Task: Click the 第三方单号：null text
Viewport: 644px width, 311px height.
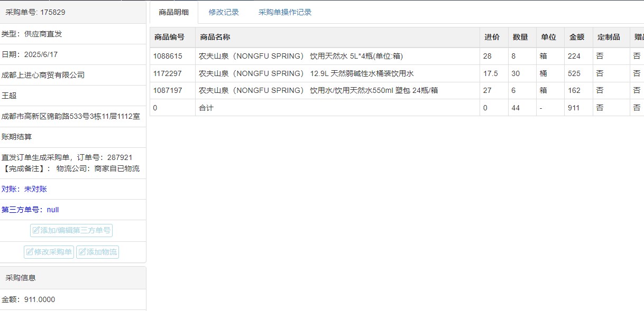Action: click(30, 210)
